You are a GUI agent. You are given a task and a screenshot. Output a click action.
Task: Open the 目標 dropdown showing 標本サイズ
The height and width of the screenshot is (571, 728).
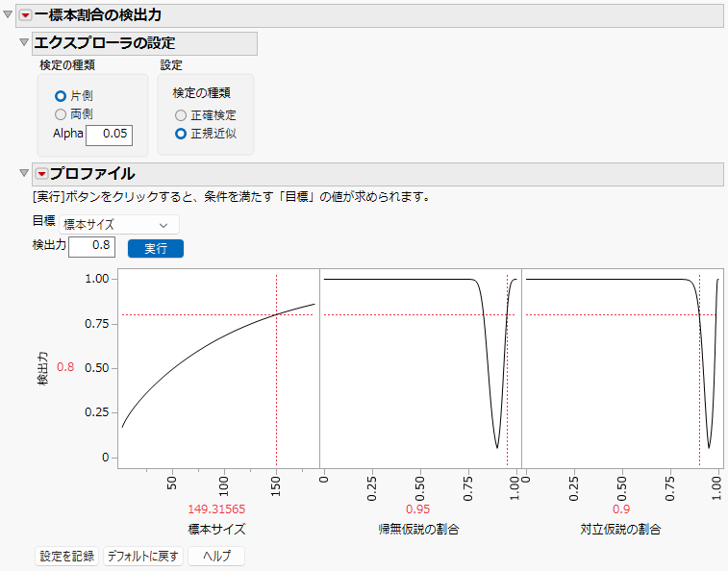[119, 225]
